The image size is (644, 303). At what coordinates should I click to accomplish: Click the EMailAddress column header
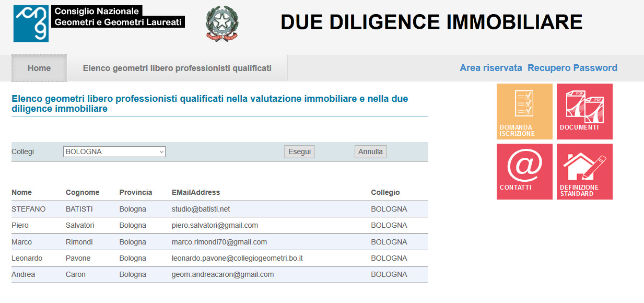[x=196, y=192]
